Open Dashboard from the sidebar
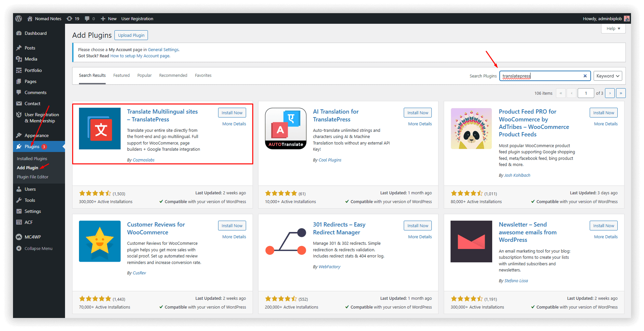 (35, 33)
